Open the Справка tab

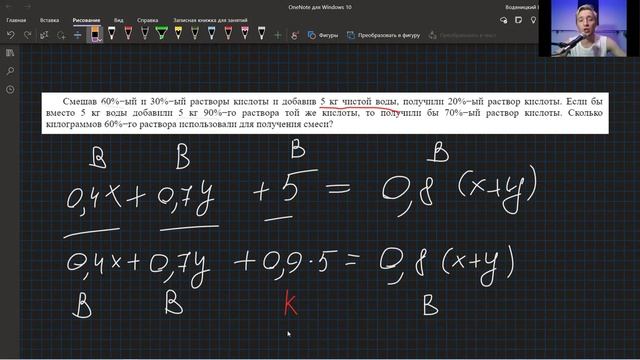point(147,20)
